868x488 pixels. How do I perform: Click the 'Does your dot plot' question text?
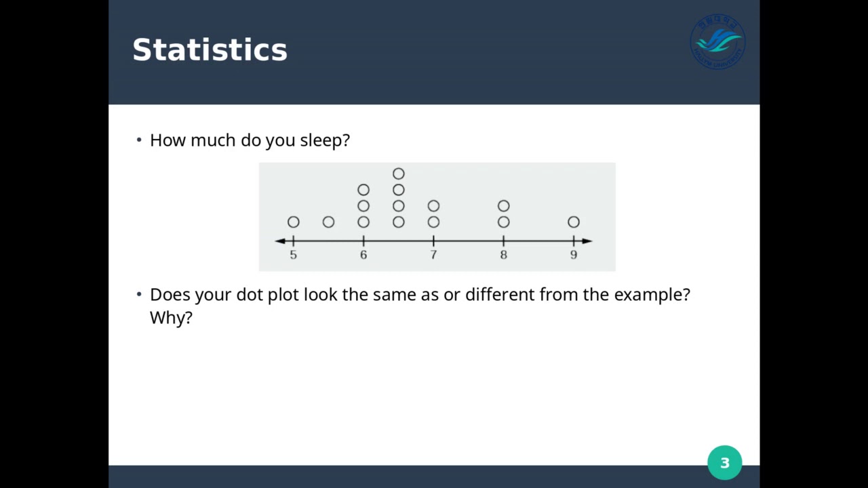pyautogui.click(x=420, y=295)
